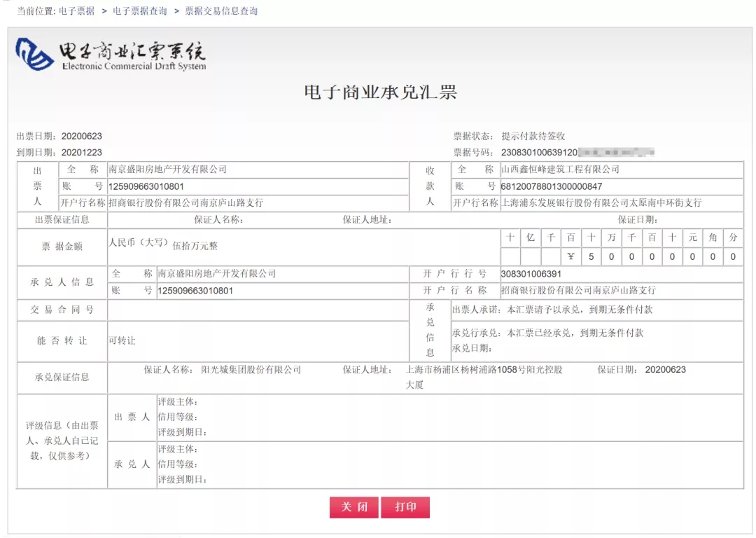Select drawer name 南京盛阳房地产开发有限公司 in 出票人 row
This screenshot has width=756, height=538.
click(x=167, y=170)
